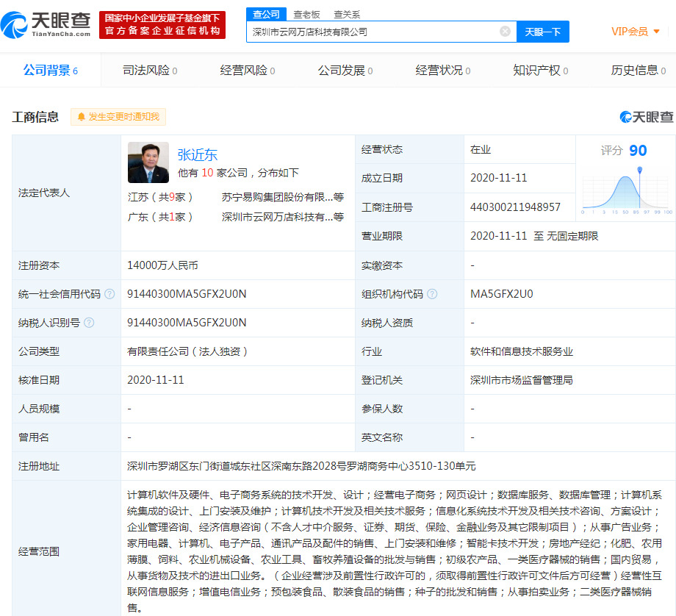Click the help icon beside 纳税人识别号
The image size is (676, 616).
tap(89, 323)
